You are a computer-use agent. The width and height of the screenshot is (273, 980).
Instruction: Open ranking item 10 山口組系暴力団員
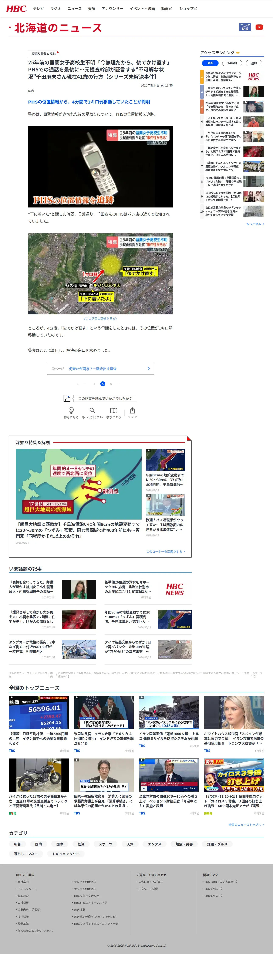233,211
